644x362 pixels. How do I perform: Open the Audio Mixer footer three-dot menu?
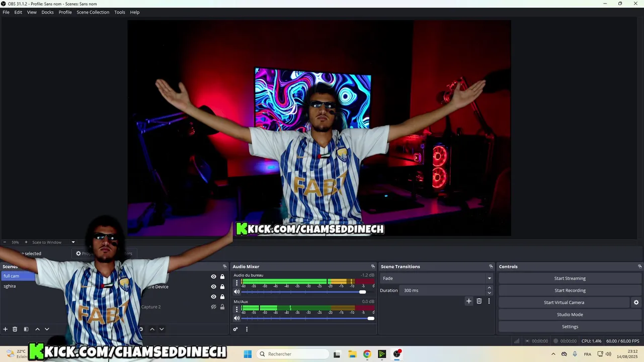coord(247,329)
